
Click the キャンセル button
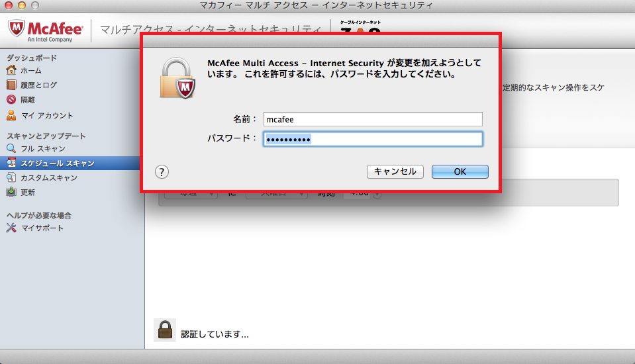coord(395,171)
